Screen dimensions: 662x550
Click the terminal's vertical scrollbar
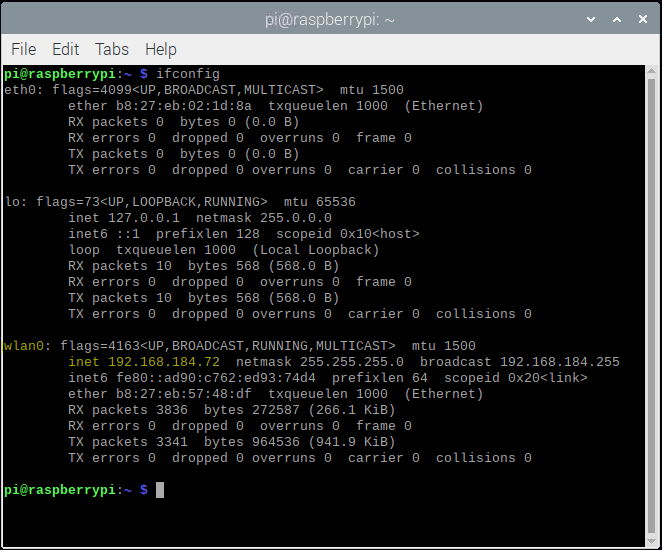(x=654, y=300)
